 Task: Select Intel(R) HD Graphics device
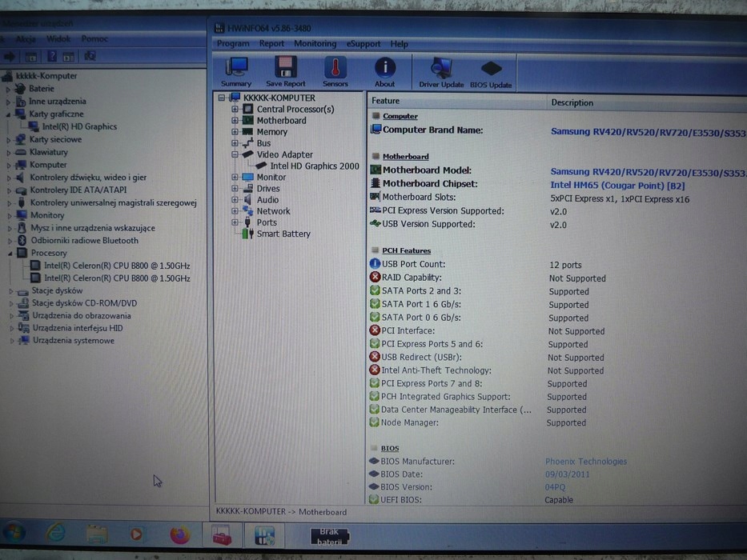point(79,126)
